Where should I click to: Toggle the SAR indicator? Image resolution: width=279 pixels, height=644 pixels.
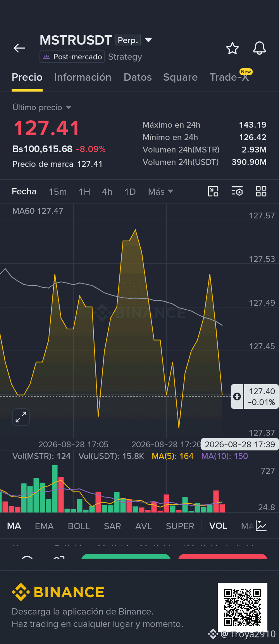[x=112, y=526]
